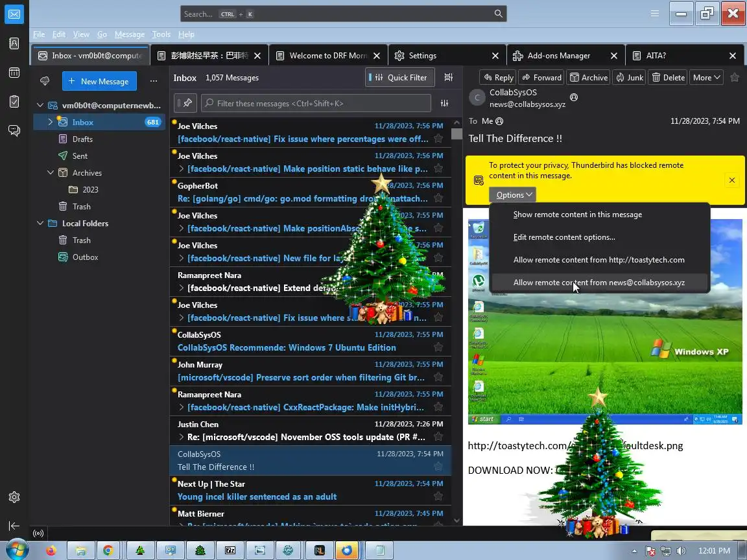The width and height of the screenshot is (747, 560).
Task: Open the app menu hamburger icon
Action: coord(655,14)
